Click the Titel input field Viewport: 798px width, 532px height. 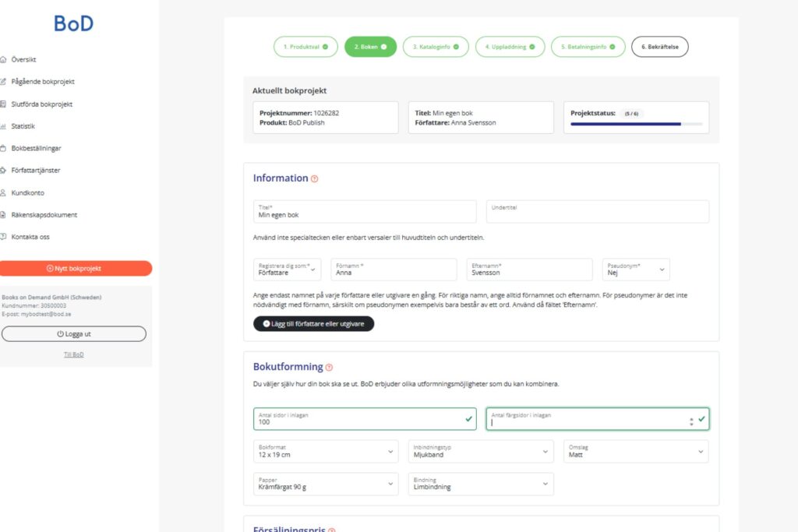click(x=365, y=212)
